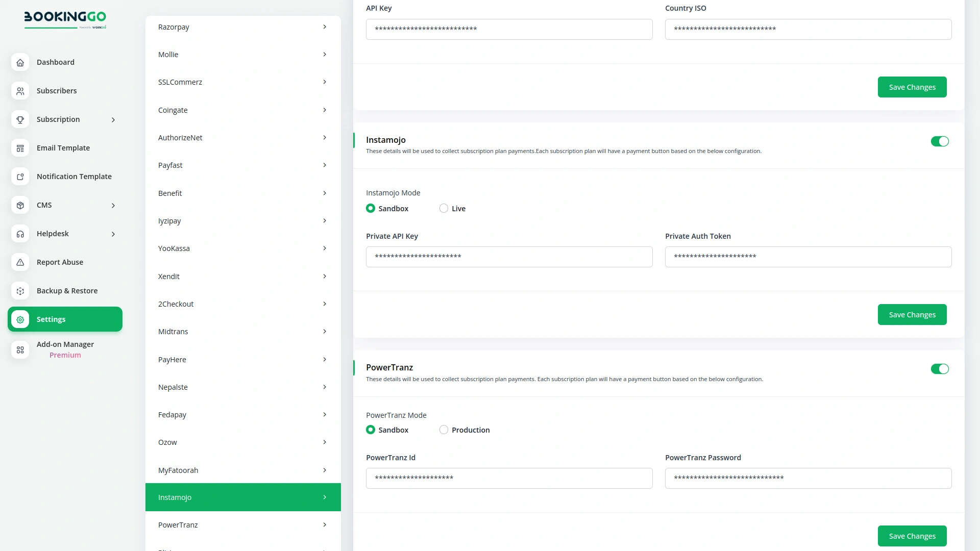The height and width of the screenshot is (551, 980).
Task: Expand the Helpdesk menu chevron
Action: [113, 234]
